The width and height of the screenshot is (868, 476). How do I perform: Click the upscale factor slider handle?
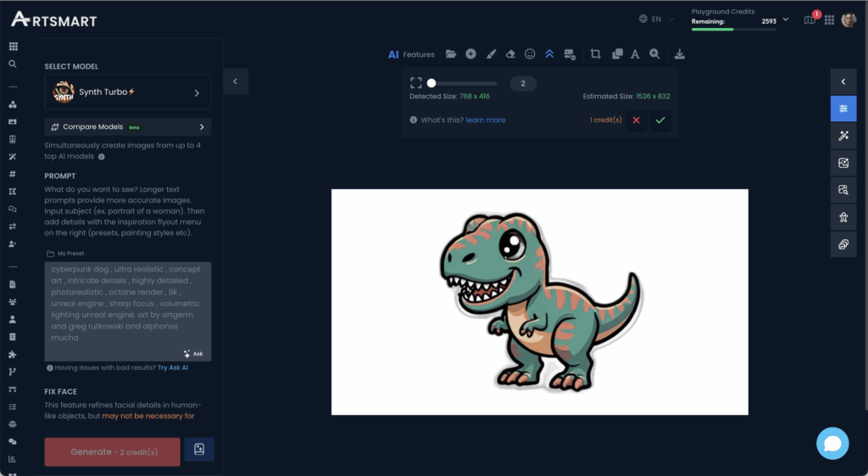click(431, 83)
